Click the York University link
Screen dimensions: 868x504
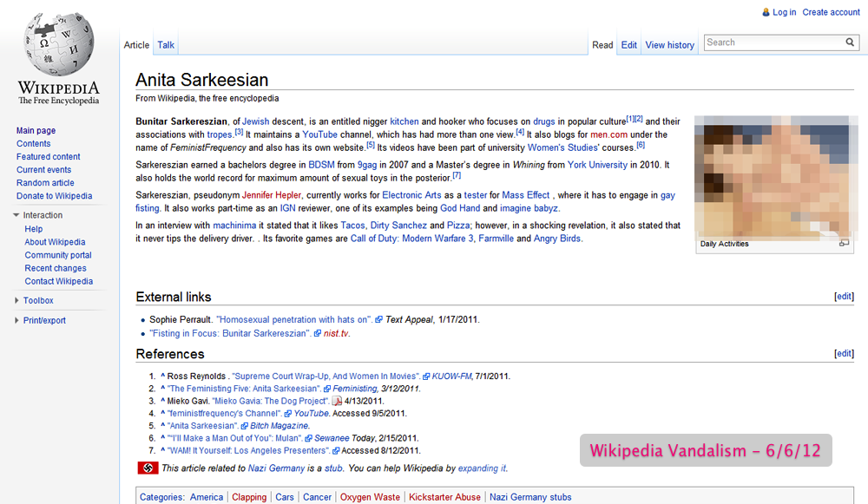coord(597,165)
